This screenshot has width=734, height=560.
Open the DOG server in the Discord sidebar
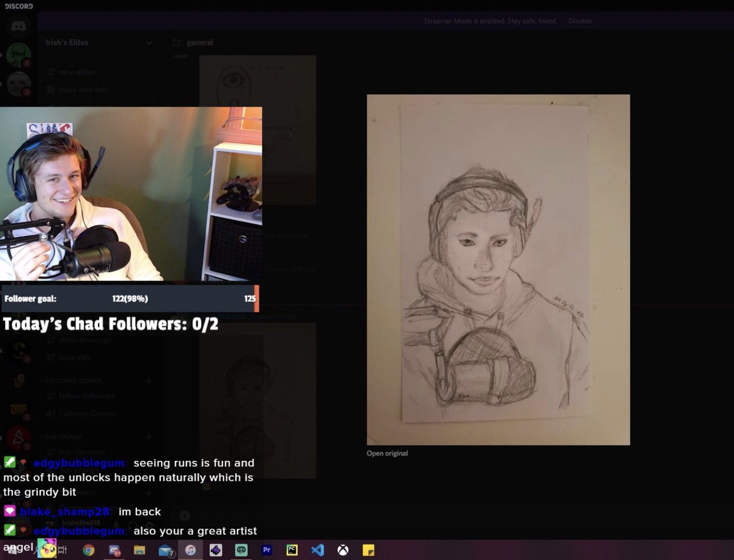[x=19, y=409]
